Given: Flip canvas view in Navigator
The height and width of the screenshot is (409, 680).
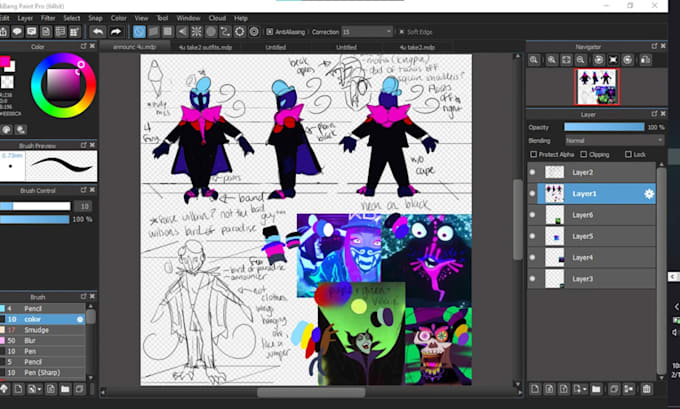Looking at the screenshot, I should (x=645, y=60).
